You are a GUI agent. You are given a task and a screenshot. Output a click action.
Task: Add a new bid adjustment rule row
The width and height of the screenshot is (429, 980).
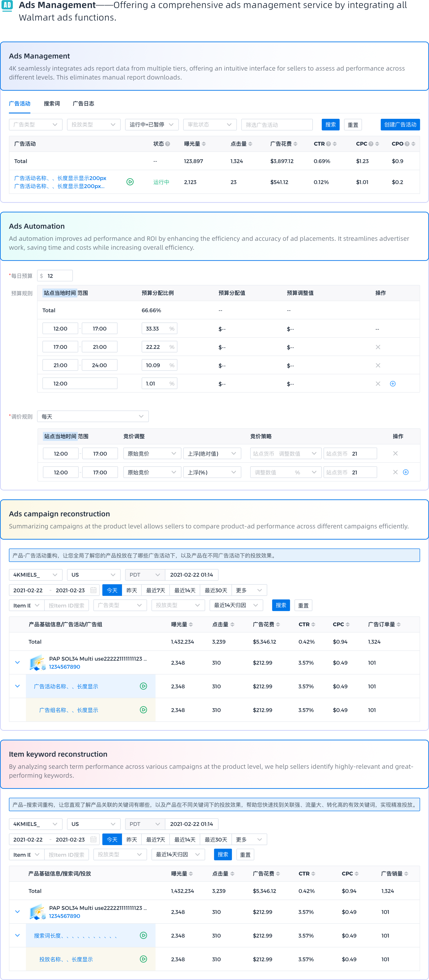point(406,472)
